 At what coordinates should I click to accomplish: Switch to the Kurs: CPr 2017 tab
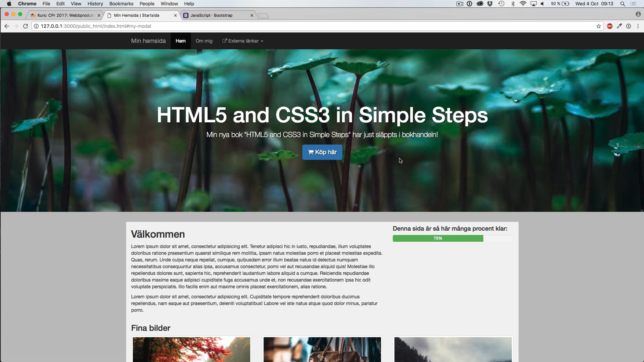(x=66, y=15)
